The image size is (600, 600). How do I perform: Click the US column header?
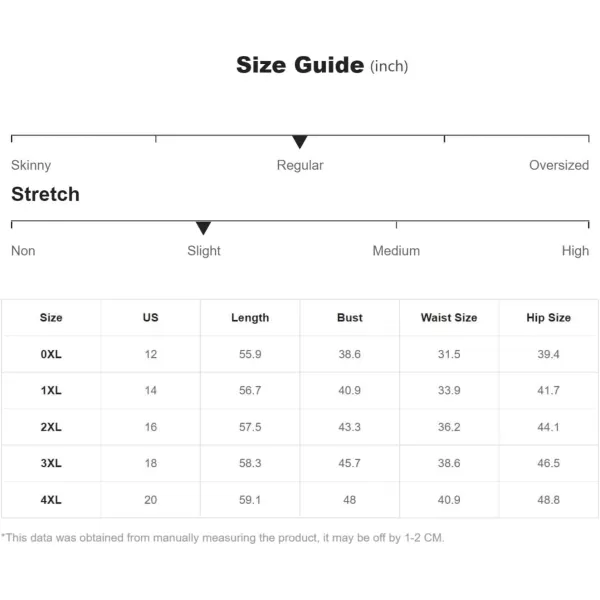pos(150,318)
